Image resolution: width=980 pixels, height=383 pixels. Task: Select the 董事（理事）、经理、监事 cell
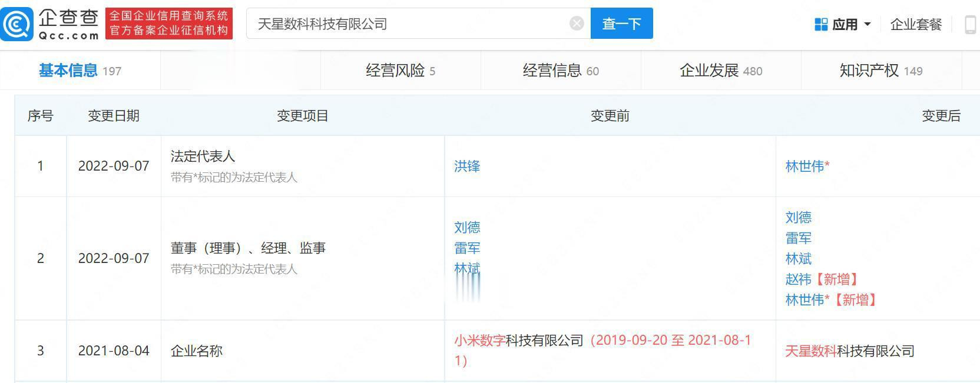(x=303, y=258)
